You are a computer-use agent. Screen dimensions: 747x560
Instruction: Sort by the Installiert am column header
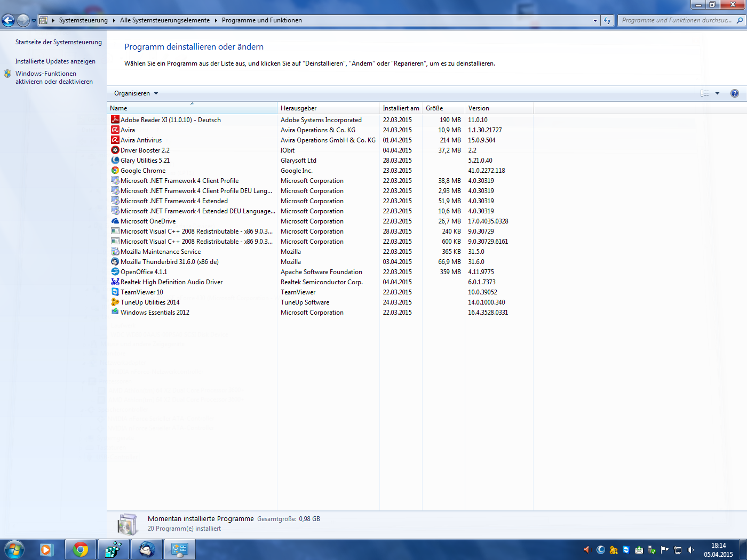401,108
